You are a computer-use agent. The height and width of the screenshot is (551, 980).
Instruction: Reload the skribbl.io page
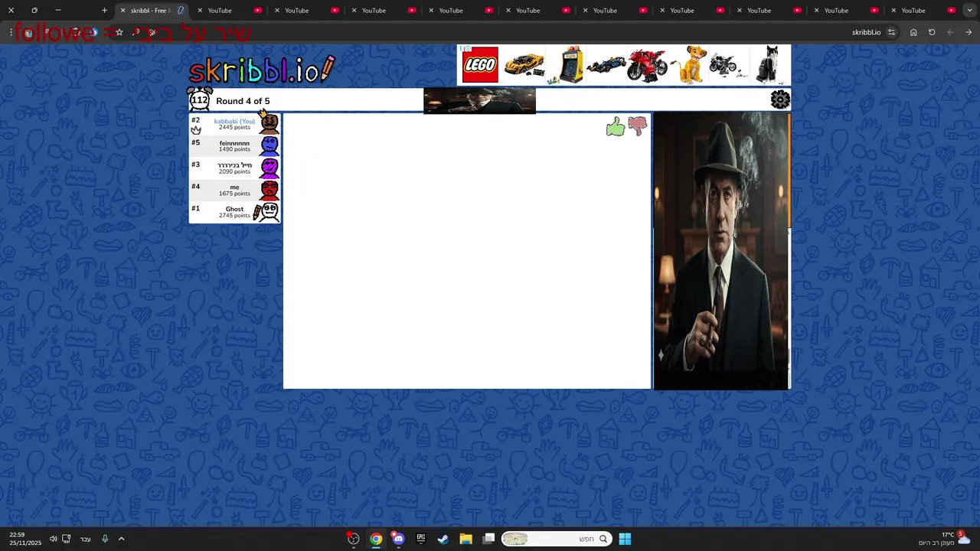pos(932,32)
